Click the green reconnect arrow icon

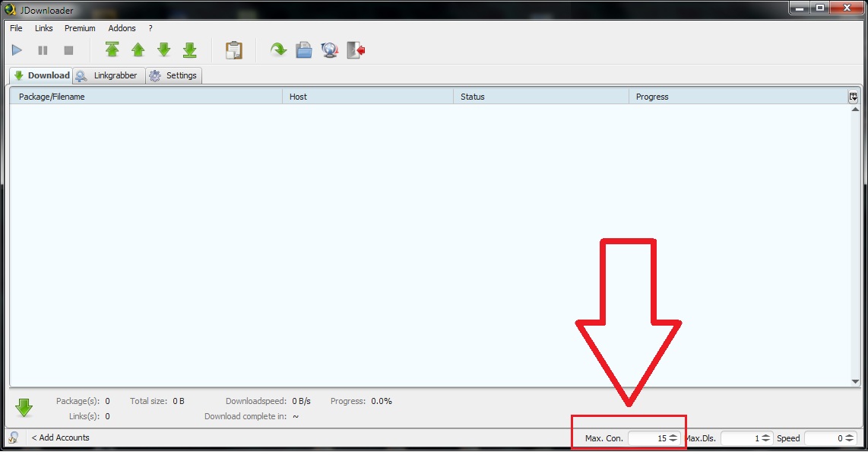279,50
